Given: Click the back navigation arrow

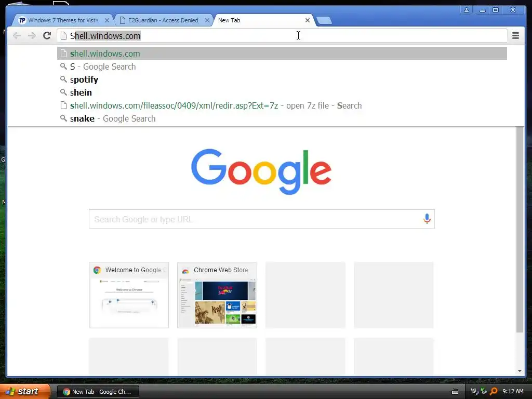Looking at the screenshot, I should pyautogui.click(x=17, y=36).
